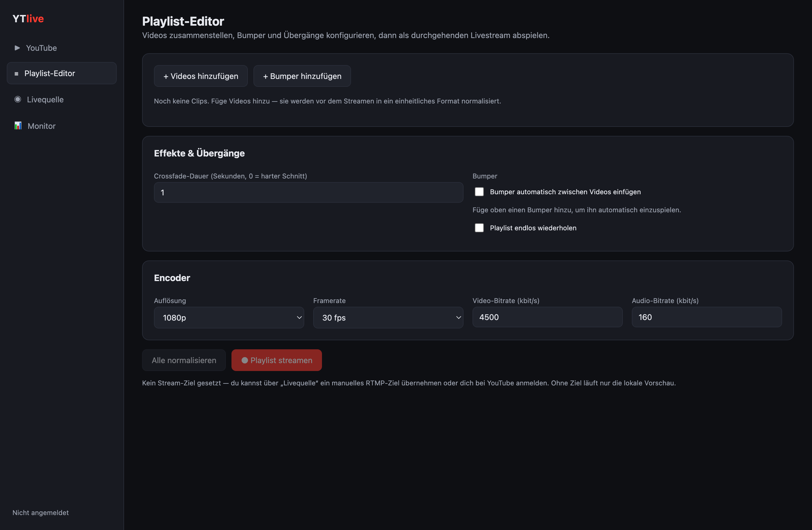Click the Effekte & Übergänge heading

[199, 153]
